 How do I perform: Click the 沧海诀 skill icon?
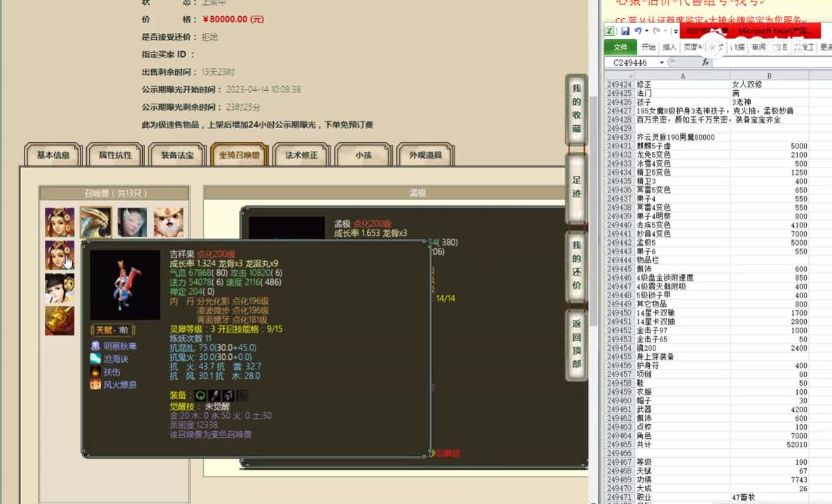[x=95, y=358]
